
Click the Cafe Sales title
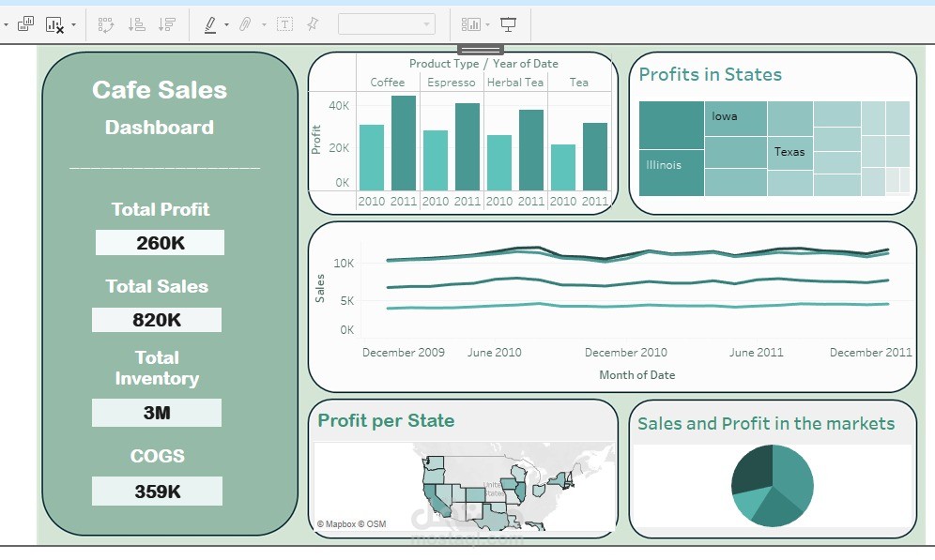[160, 90]
